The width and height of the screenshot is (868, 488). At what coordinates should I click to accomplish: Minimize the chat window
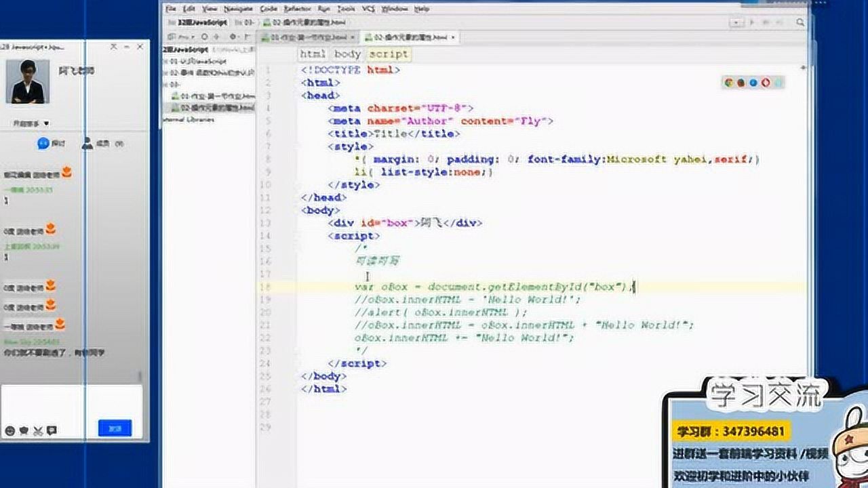tap(127, 47)
